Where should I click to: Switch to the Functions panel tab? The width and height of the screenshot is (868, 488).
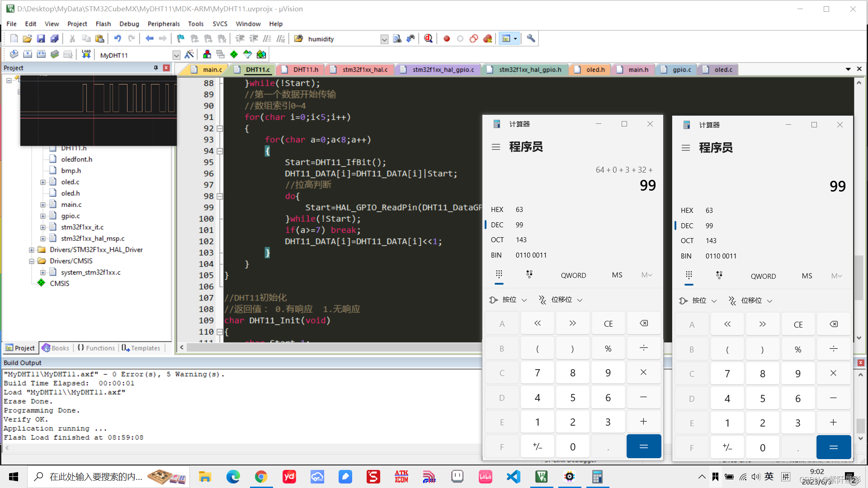[96, 348]
